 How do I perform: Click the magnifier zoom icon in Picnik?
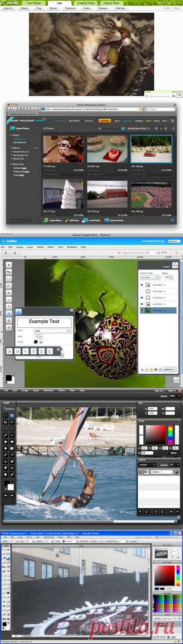coord(180,95)
